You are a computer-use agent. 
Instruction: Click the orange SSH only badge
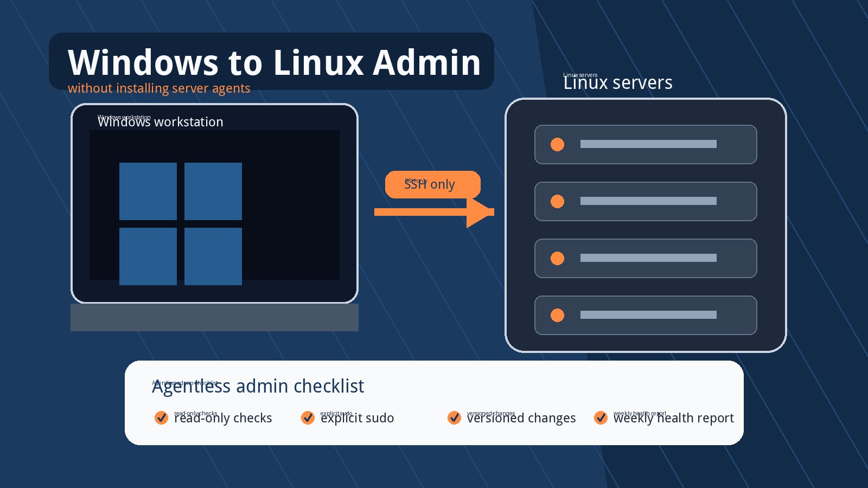point(433,184)
